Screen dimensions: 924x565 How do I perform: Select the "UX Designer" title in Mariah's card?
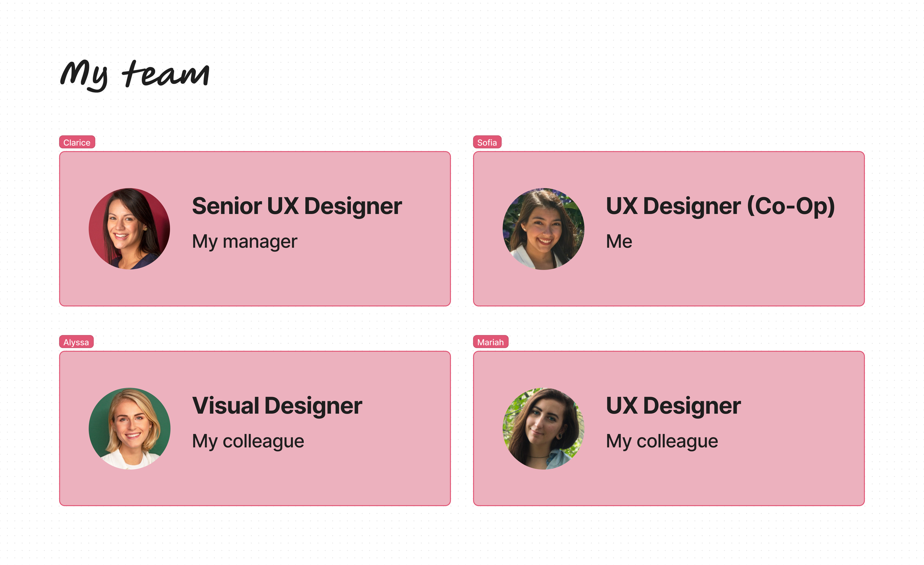coord(673,406)
